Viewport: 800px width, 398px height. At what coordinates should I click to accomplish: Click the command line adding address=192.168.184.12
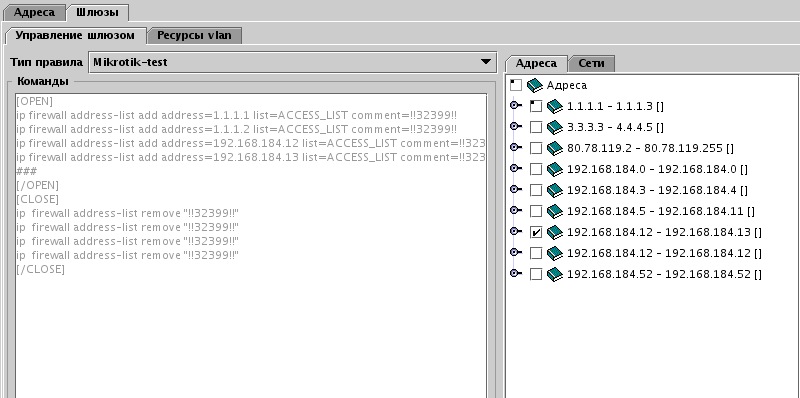pos(251,143)
